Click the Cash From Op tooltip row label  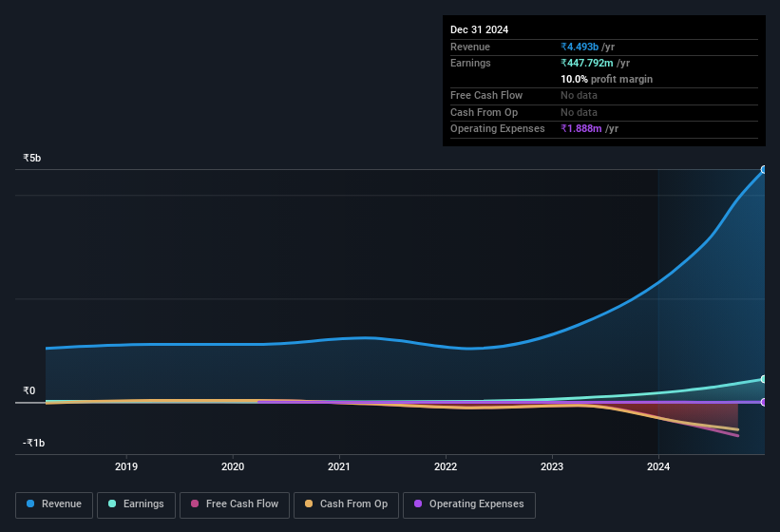click(x=484, y=112)
